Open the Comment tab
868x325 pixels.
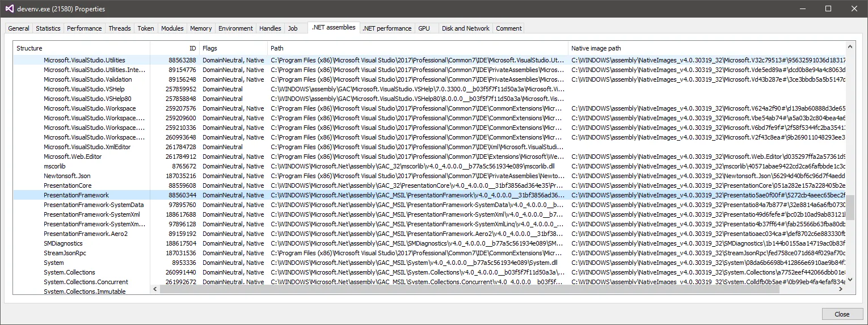pos(509,28)
